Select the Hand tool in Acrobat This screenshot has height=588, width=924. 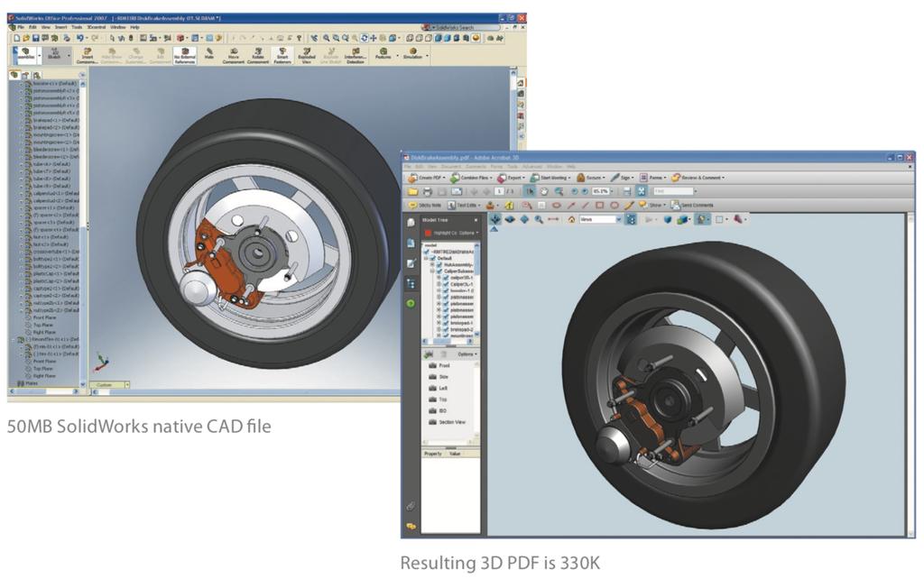(544, 191)
